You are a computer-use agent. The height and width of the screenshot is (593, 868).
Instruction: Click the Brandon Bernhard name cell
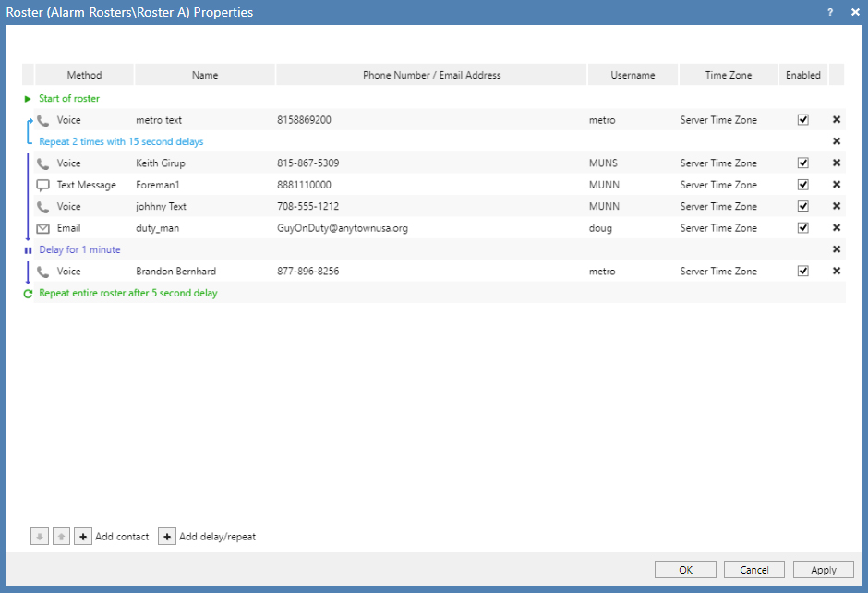coord(176,271)
